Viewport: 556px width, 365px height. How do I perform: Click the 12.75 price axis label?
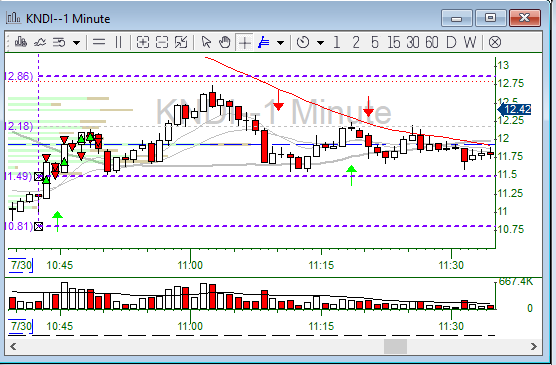511,83
